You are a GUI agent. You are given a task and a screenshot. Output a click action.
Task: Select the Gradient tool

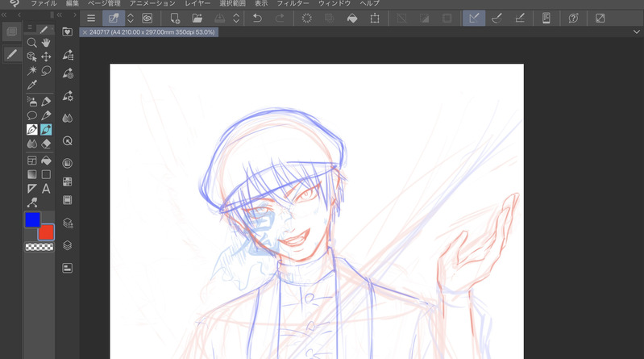(x=31, y=174)
